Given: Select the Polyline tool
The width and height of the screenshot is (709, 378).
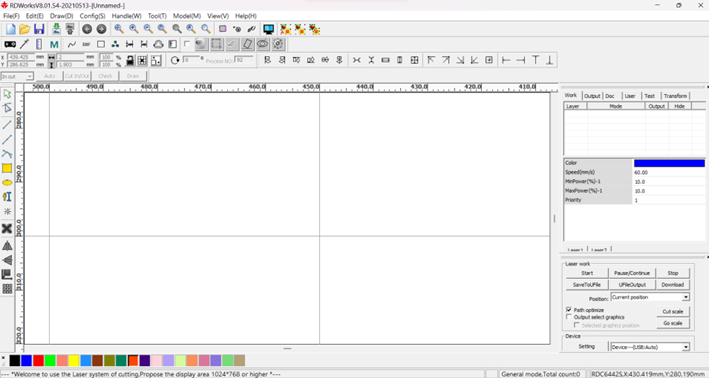Looking at the screenshot, I should click(x=7, y=139).
